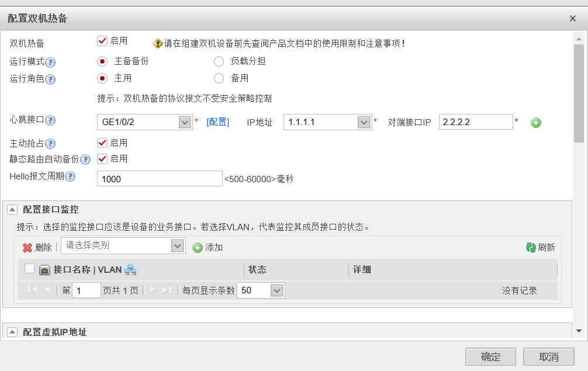
Task: Click the green plus icon after 对端接口IP
Action: pos(536,123)
